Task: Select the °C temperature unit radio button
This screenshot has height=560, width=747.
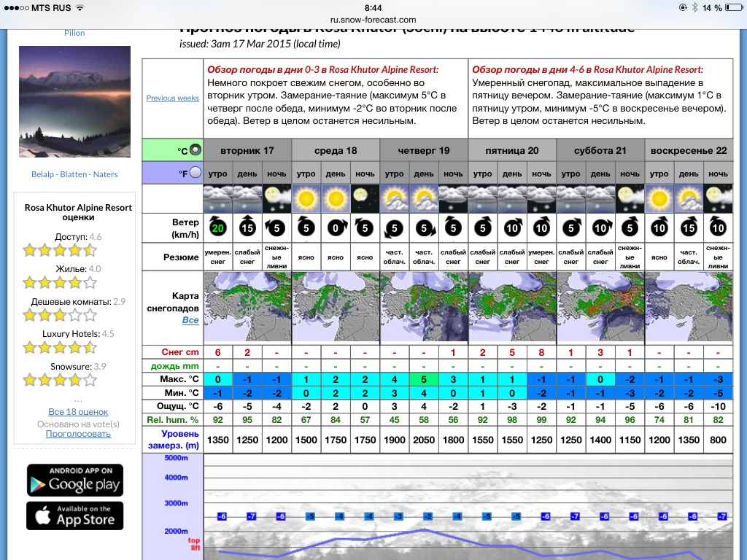Action: point(196,150)
